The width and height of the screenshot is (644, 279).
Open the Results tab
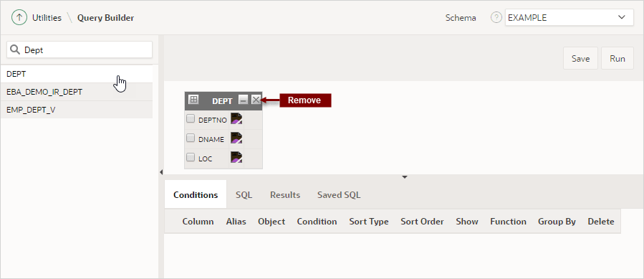[x=285, y=194]
